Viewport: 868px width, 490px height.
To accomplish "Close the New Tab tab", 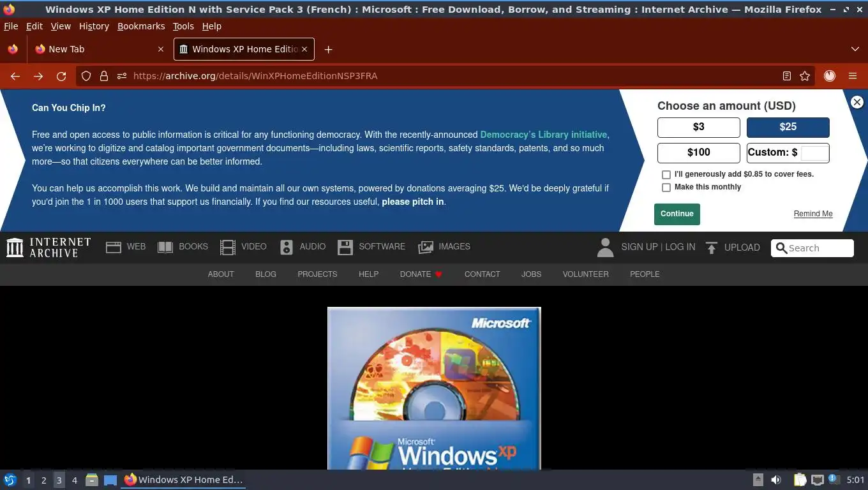I will [x=161, y=49].
